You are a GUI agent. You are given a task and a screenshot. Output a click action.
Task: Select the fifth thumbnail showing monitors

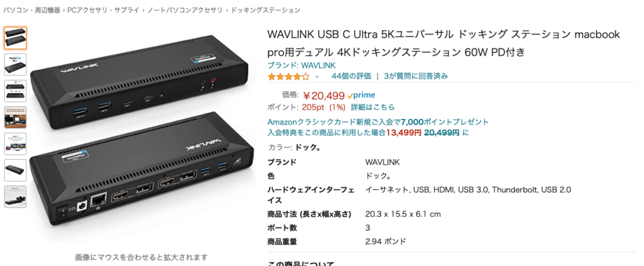pyautogui.click(x=15, y=143)
